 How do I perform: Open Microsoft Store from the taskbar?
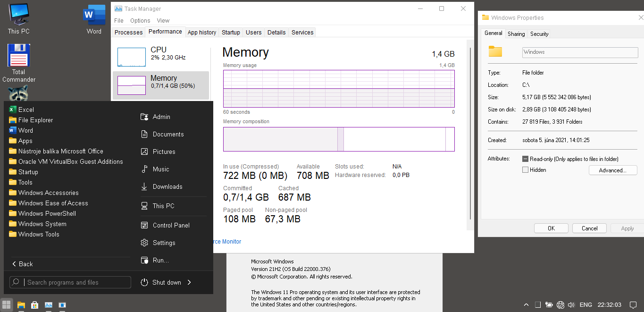(34, 305)
